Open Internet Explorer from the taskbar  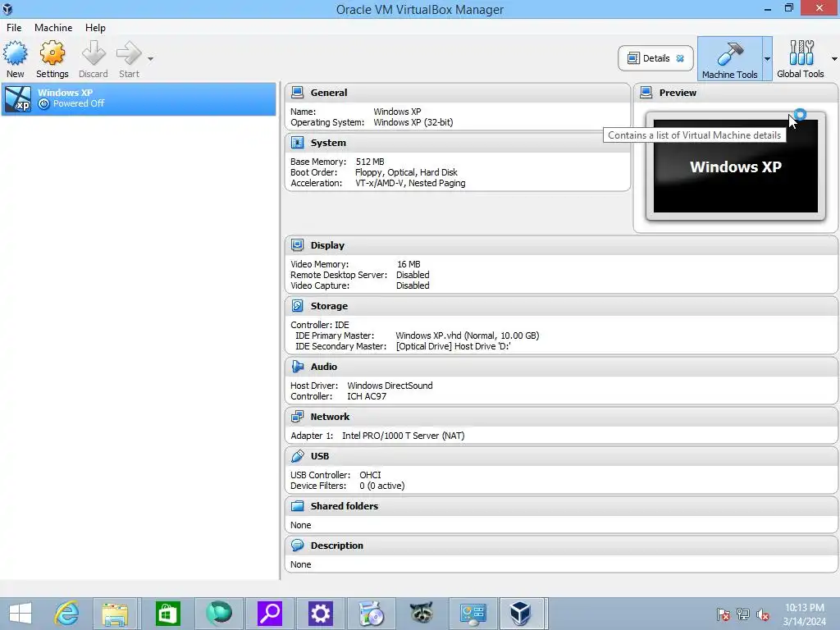click(66, 614)
